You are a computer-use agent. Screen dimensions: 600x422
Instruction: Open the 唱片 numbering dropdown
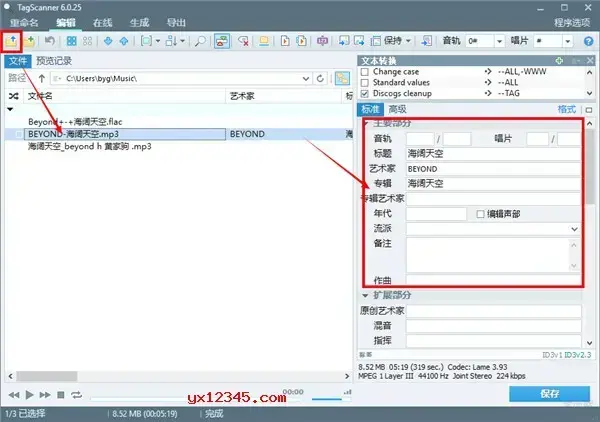pos(568,41)
